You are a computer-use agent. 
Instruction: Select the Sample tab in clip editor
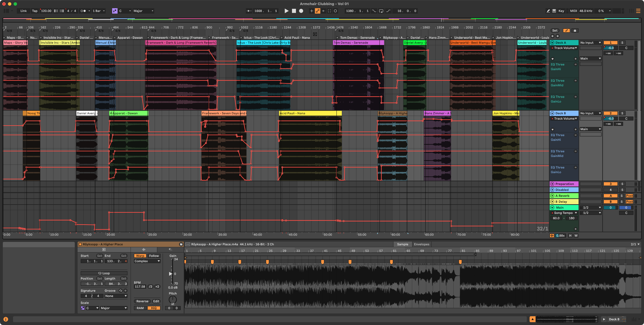tap(402, 244)
